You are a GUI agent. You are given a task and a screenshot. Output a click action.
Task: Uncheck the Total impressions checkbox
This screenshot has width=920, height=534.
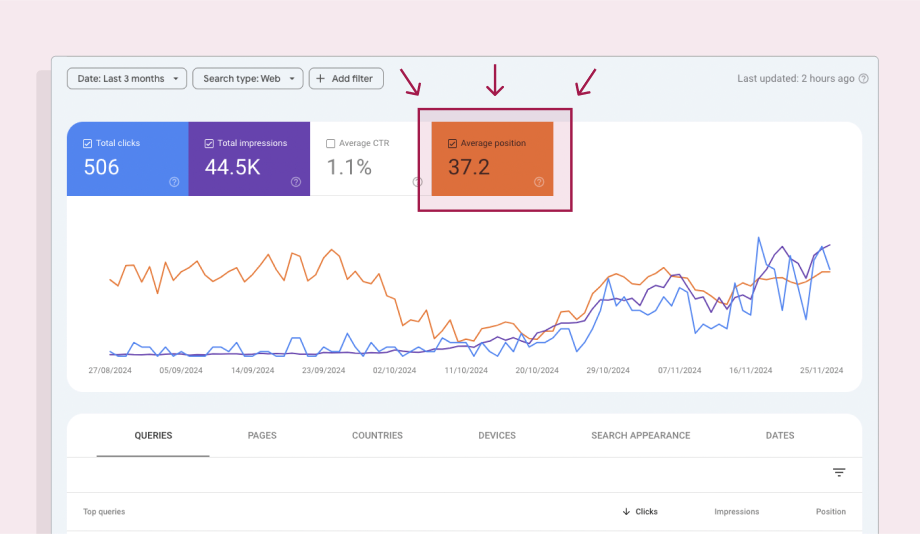point(209,143)
